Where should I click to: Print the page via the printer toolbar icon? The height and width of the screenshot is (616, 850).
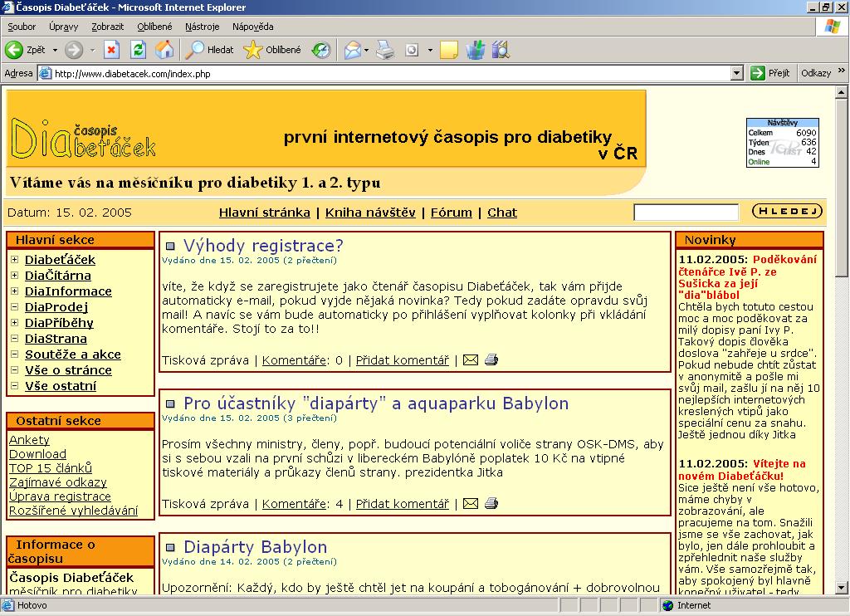coord(385,50)
